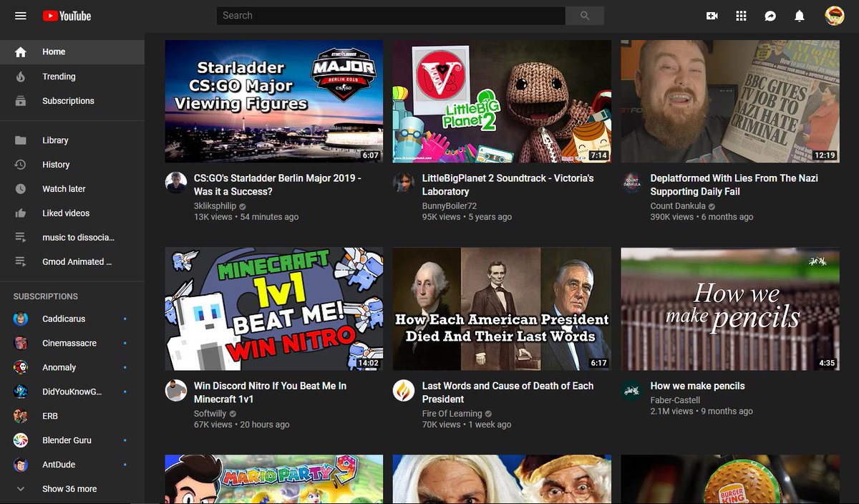Open the YouTube apps grid
This screenshot has height=504, width=859.
[741, 16]
